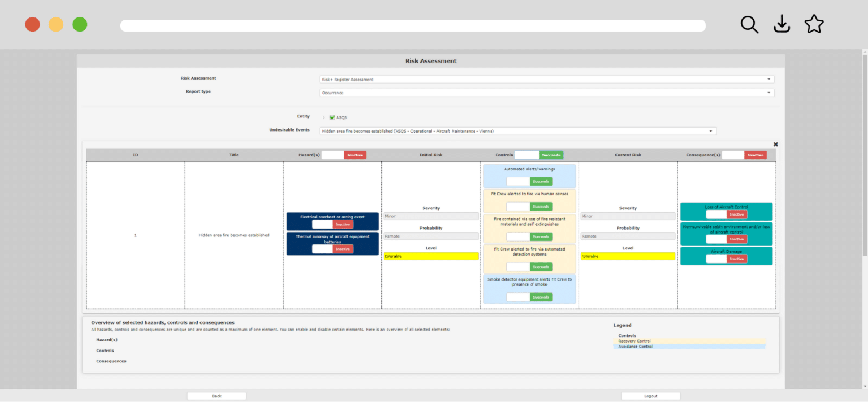Close the risk assessment table with the X
The width and height of the screenshot is (868, 403).
click(x=775, y=144)
